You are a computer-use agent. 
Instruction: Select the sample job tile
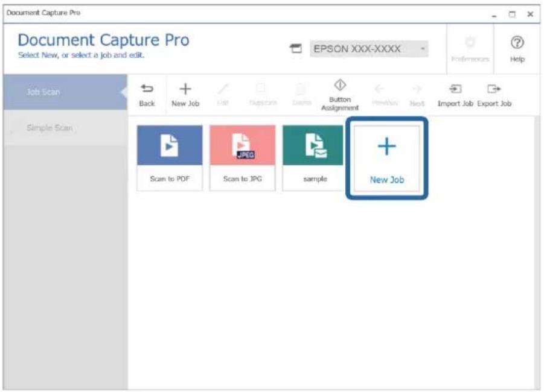click(313, 157)
